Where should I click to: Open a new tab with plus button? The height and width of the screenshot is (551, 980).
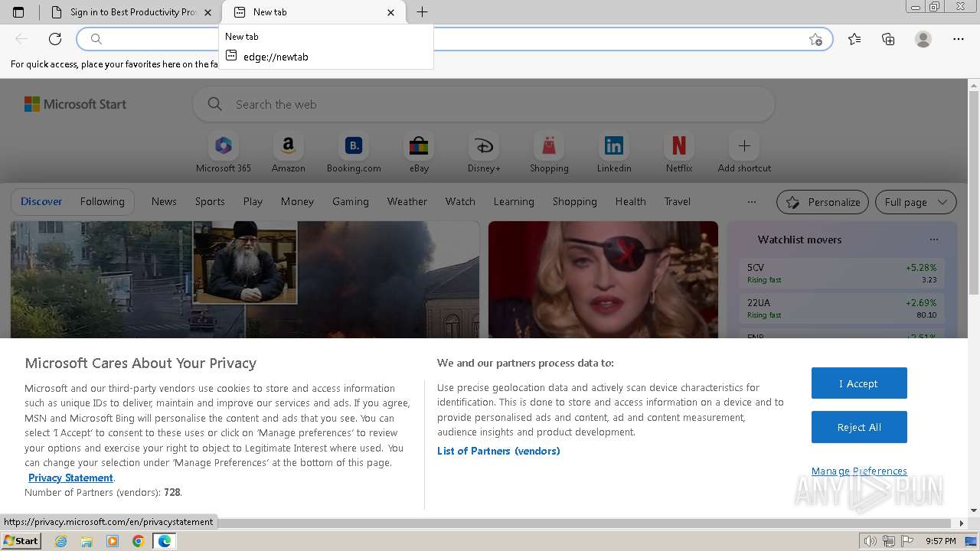coord(422,12)
